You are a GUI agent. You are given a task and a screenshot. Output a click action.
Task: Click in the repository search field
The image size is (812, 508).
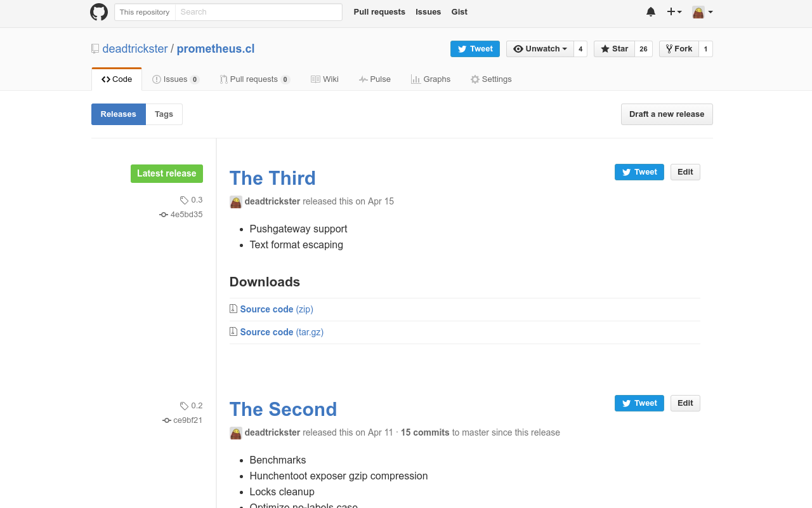[x=258, y=12]
